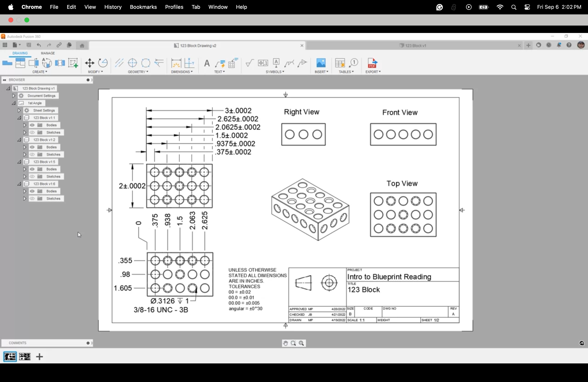
Task: Hide the Sketches under 123 Block v1:2
Action: [x=33, y=154]
